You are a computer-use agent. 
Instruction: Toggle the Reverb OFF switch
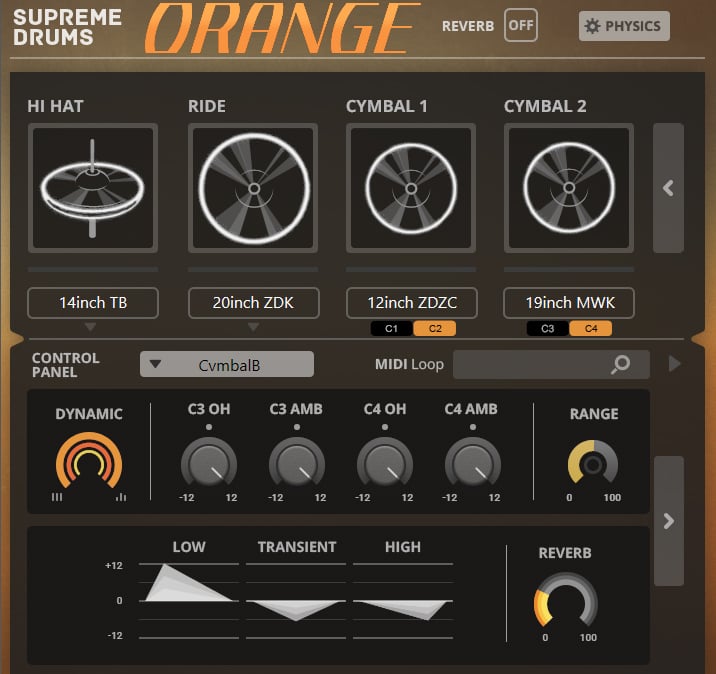click(520, 25)
